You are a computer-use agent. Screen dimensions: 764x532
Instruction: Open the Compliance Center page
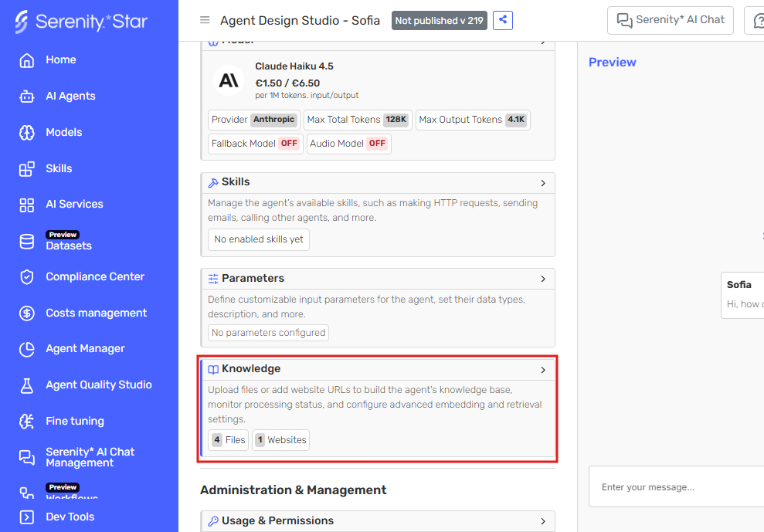click(95, 276)
